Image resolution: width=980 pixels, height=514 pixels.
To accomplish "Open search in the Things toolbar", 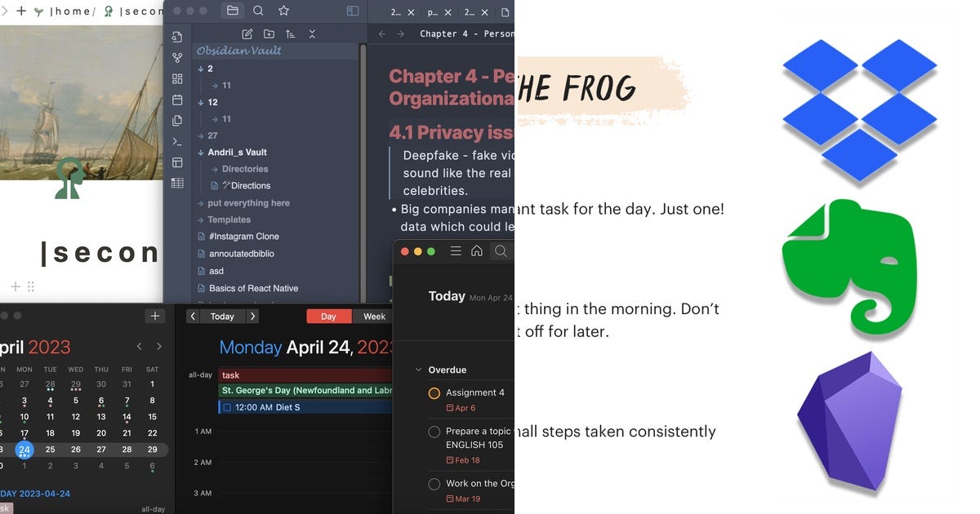I will (501, 251).
